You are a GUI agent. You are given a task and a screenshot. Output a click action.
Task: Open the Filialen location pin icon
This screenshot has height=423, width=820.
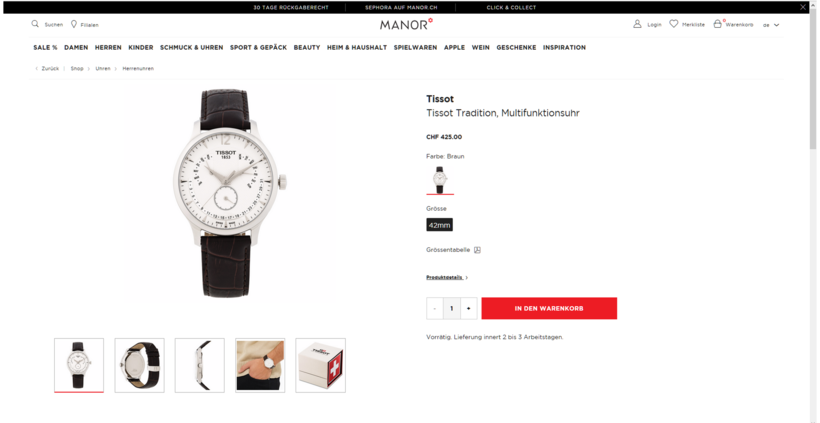[x=74, y=24]
